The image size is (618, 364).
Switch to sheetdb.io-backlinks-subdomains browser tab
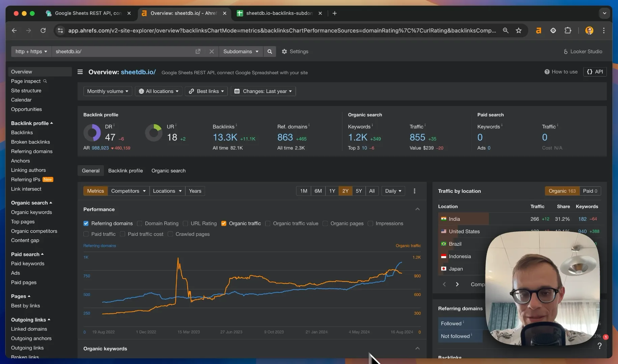pos(279,13)
